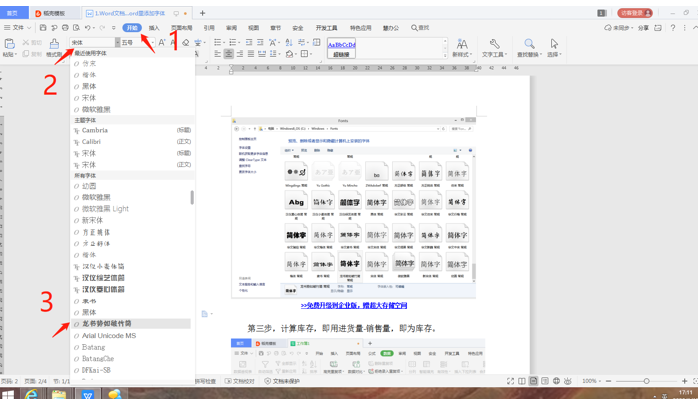Click the new tab plus button
The image size is (698, 399).
[x=202, y=13]
